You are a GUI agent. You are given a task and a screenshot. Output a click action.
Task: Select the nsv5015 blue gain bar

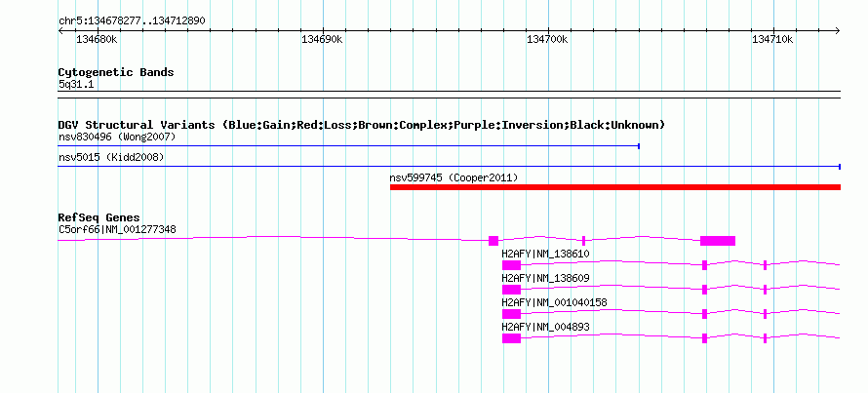(x=450, y=167)
